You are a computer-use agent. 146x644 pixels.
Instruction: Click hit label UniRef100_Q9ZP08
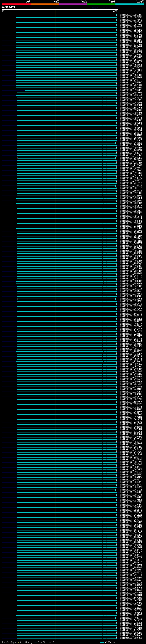131,326
